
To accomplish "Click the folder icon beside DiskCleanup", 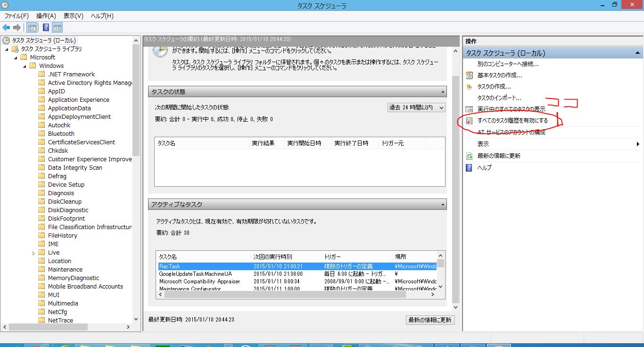I will point(42,201).
